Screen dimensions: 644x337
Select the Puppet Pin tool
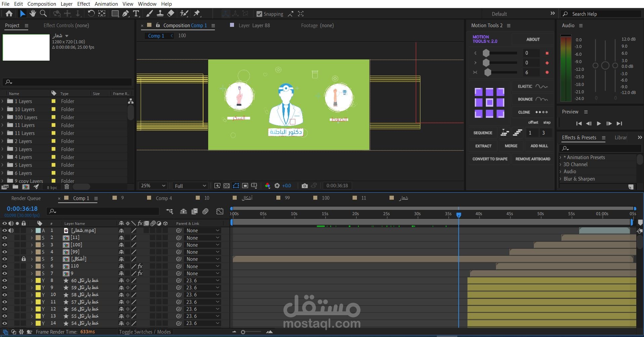[x=197, y=14]
